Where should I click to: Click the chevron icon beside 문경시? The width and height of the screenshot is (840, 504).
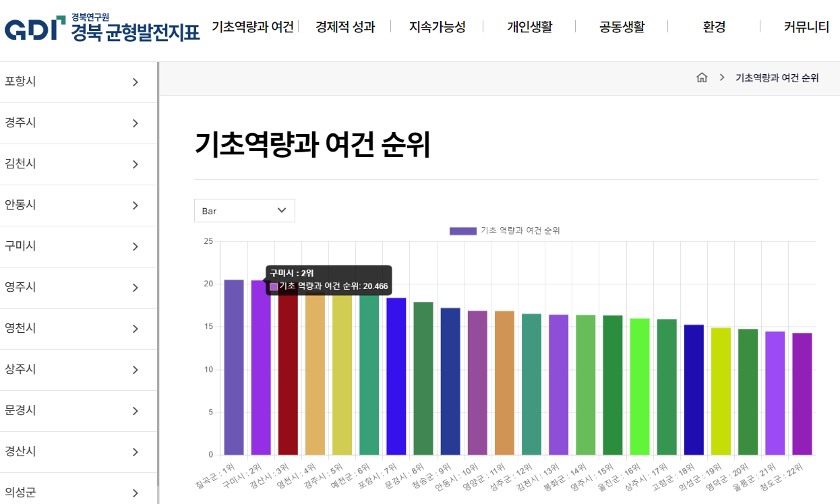(x=135, y=411)
